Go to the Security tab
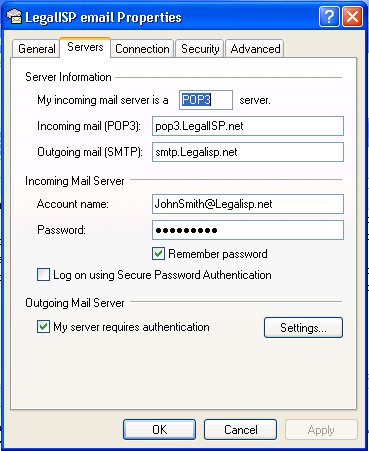This screenshot has height=451, width=369. 200,49
